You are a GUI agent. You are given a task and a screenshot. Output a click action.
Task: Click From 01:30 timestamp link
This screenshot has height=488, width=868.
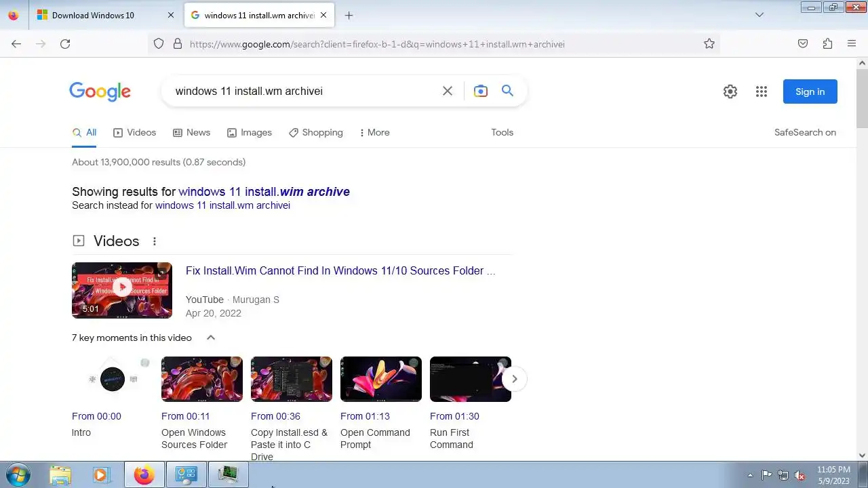(x=454, y=416)
